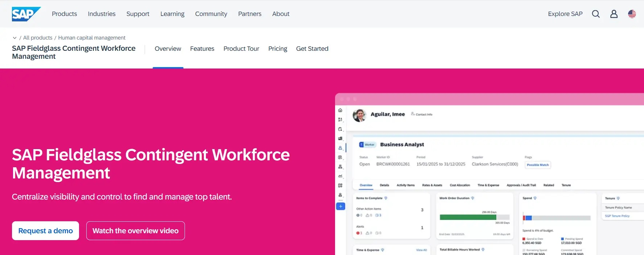The height and width of the screenshot is (255, 644).
Task: Open Contact Info next to Aguilar, Imee
Action: pyautogui.click(x=422, y=114)
